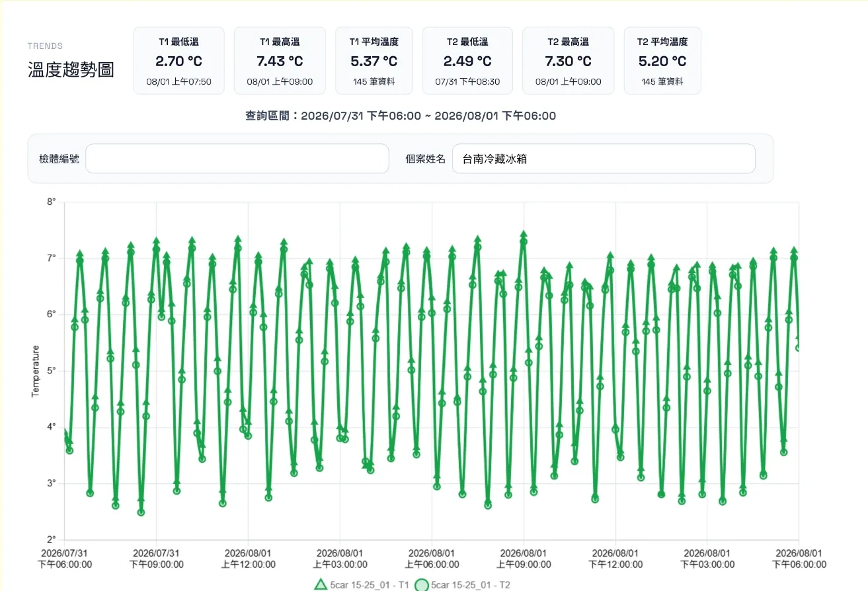
Task: Open the T2 平均溫度 5.20 °C card
Action: coord(662,61)
